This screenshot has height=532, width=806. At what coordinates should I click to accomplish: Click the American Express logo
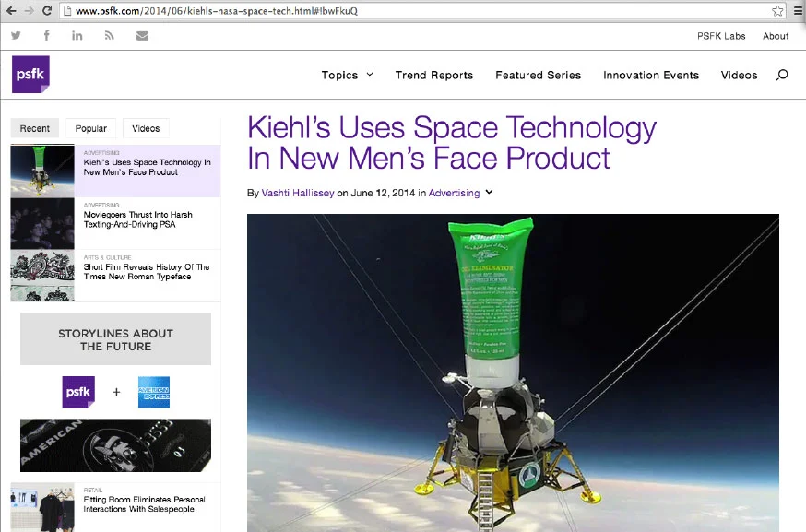coord(154,392)
